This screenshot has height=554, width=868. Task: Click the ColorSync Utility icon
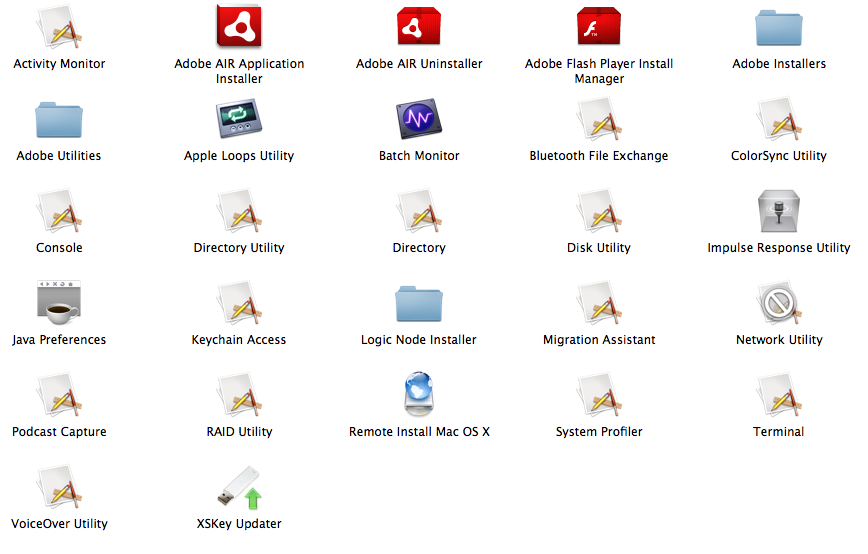pos(779,118)
